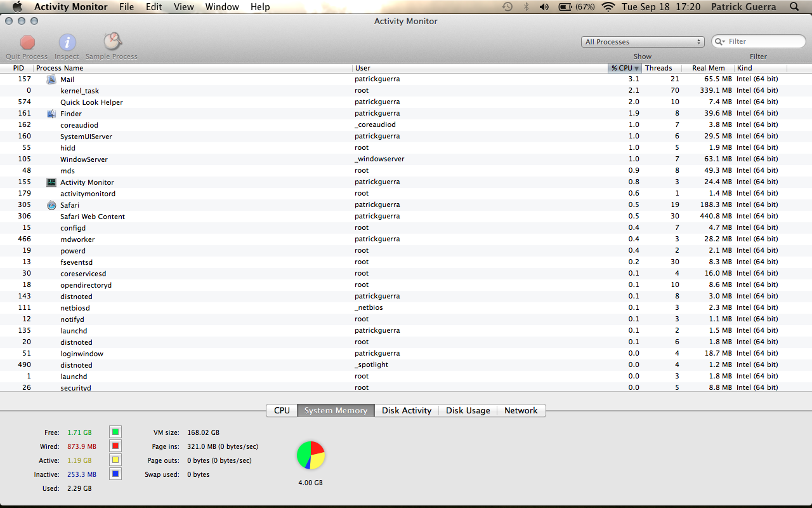The image size is (812, 508).
Task: Select the hidd process row
Action: (406, 148)
